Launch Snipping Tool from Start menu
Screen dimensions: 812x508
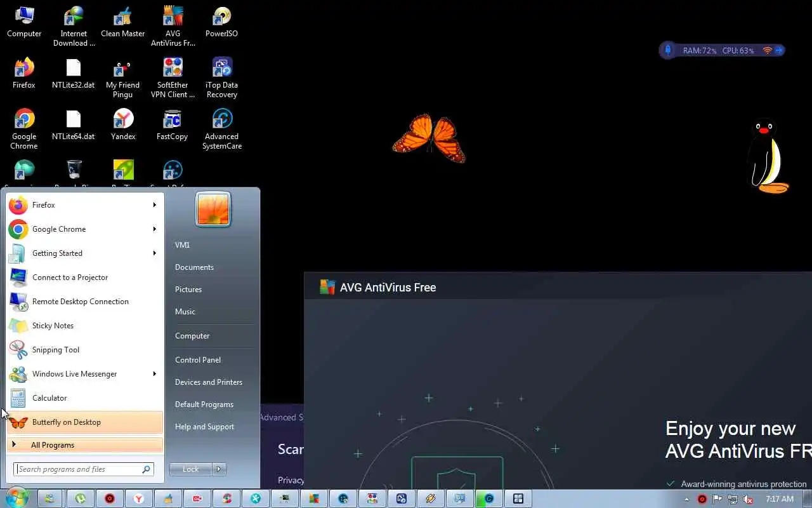[x=85, y=350]
